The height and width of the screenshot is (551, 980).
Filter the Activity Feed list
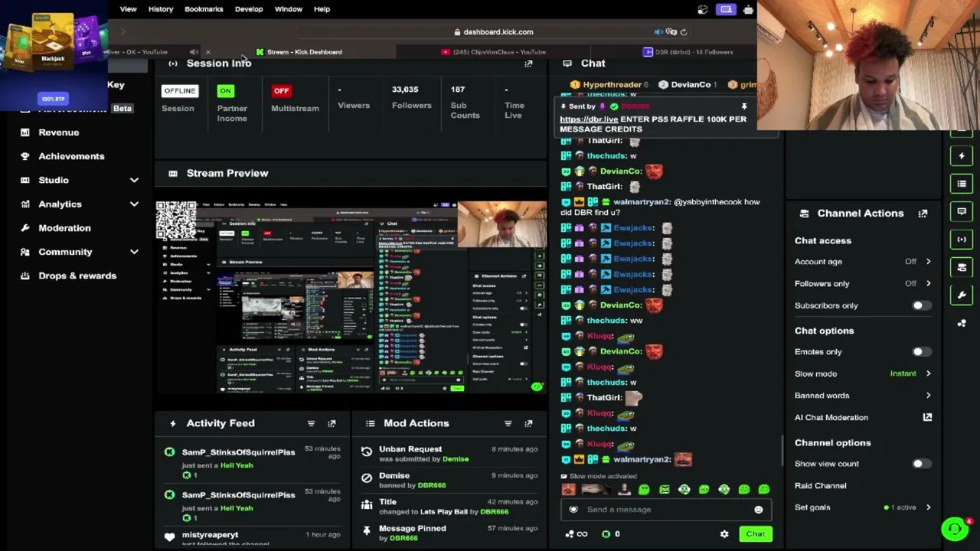(311, 423)
